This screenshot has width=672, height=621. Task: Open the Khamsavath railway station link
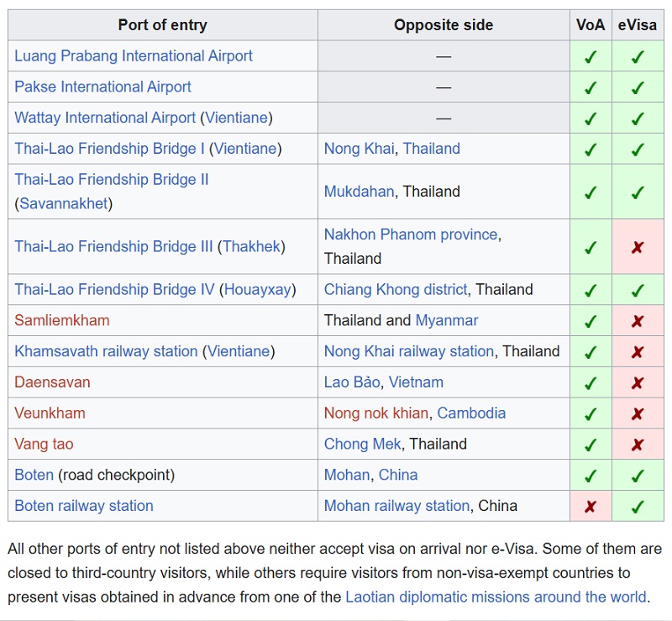pos(106,351)
